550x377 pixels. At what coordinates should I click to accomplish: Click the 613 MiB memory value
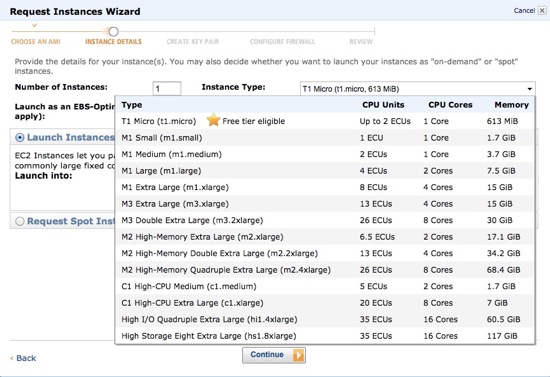pyautogui.click(x=502, y=121)
